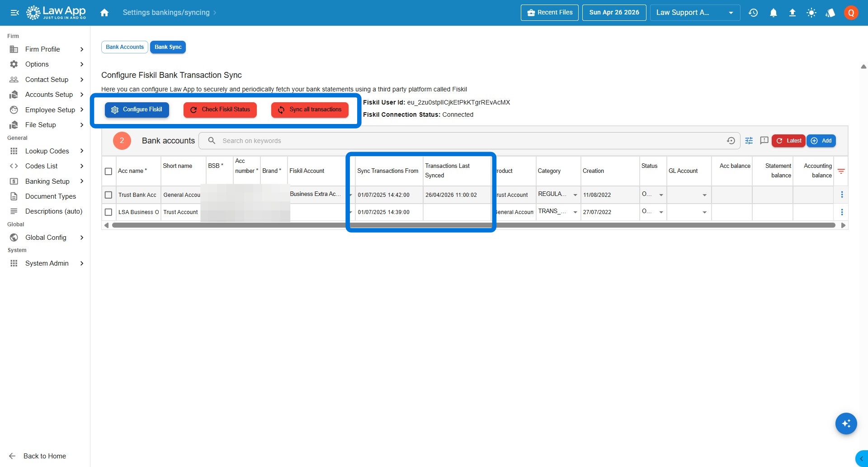
Task: Click the 26/04/2026 11:00:02 last synced cell
Action: point(457,195)
